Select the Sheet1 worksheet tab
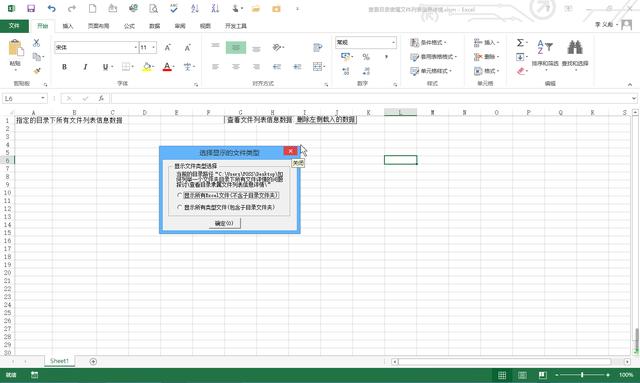Screen dimensions: 640x383 point(59,361)
